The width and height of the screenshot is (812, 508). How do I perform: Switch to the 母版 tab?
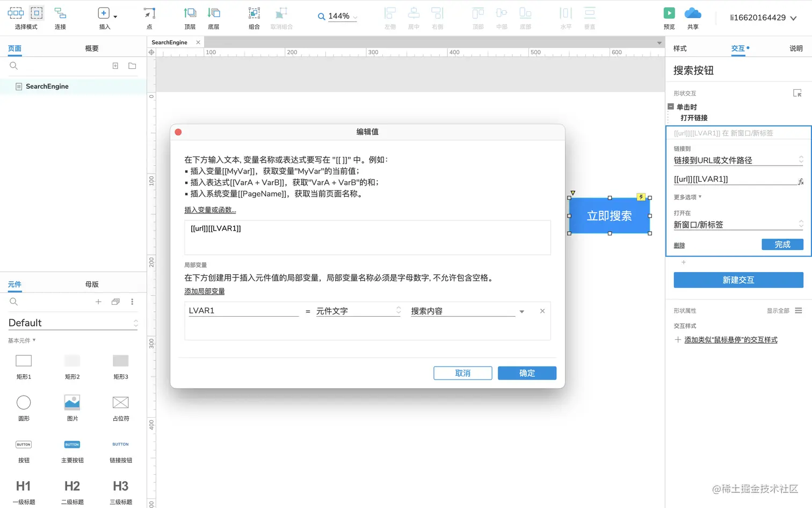click(x=92, y=284)
